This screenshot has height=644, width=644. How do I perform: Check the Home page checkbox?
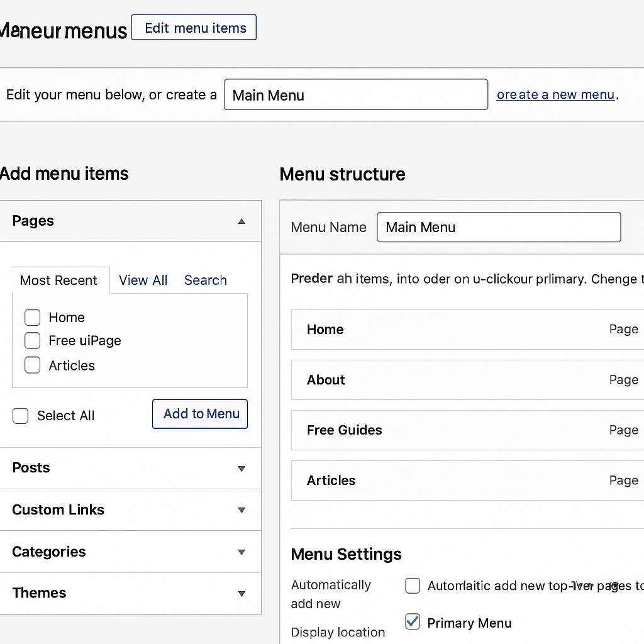[x=33, y=318]
